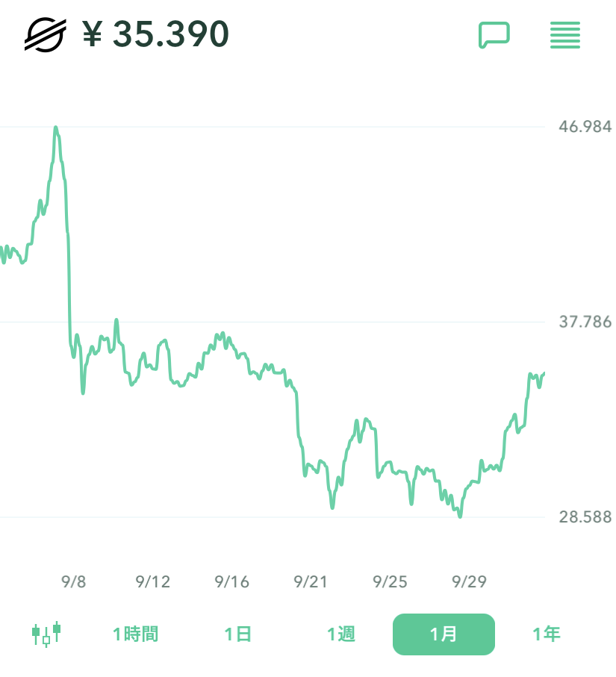616x677 pixels.
Task: Select the 9/29 date on the axis
Action: (x=469, y=581)
